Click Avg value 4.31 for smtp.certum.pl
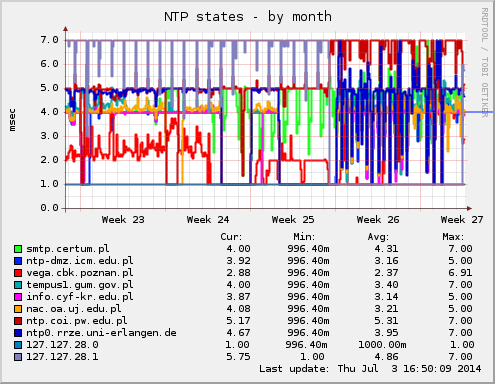 386,249
